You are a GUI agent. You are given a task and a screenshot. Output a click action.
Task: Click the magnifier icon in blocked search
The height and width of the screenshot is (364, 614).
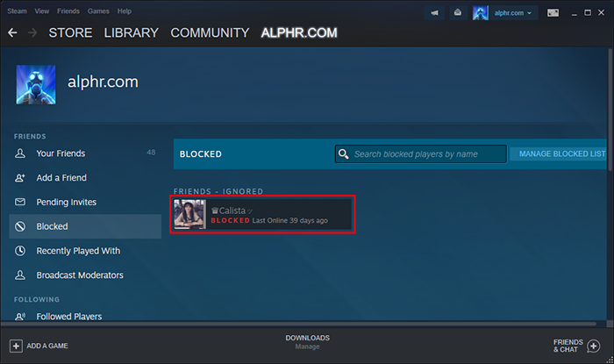(x=344, y=153)
